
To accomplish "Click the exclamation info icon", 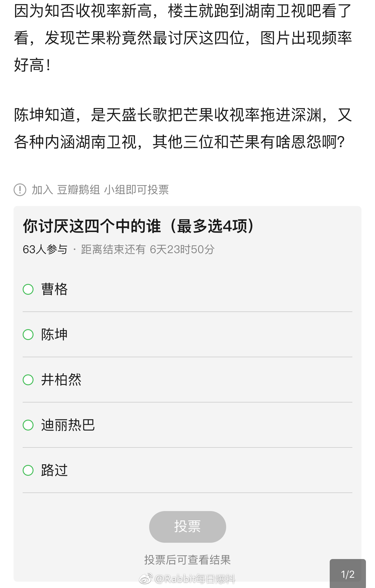I will coord(20,190).
